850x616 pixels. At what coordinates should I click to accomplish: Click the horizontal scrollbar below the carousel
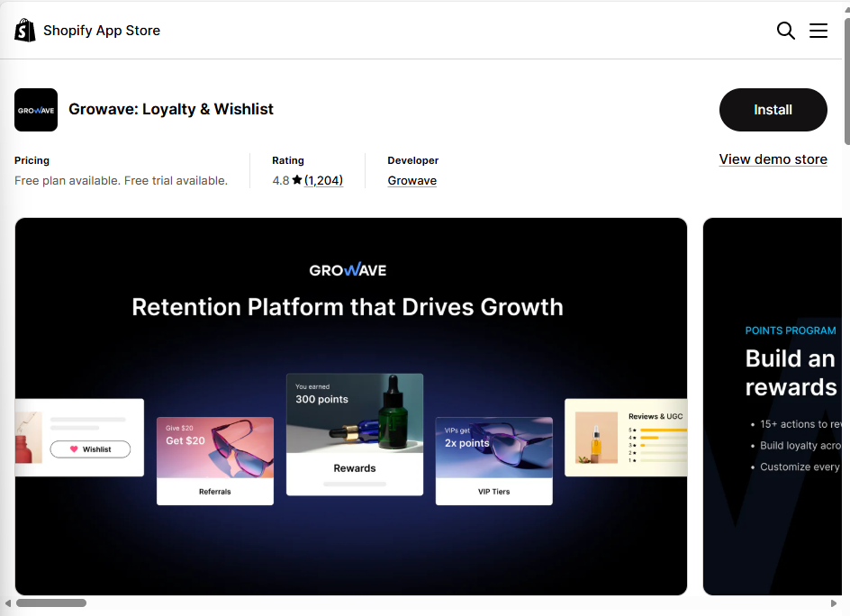[51, 602]
